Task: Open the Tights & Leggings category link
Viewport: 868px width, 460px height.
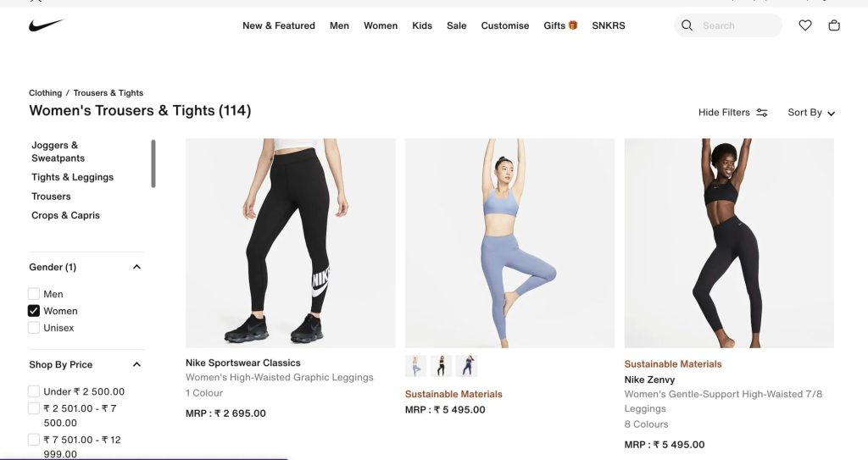Action: coord(72,177)
